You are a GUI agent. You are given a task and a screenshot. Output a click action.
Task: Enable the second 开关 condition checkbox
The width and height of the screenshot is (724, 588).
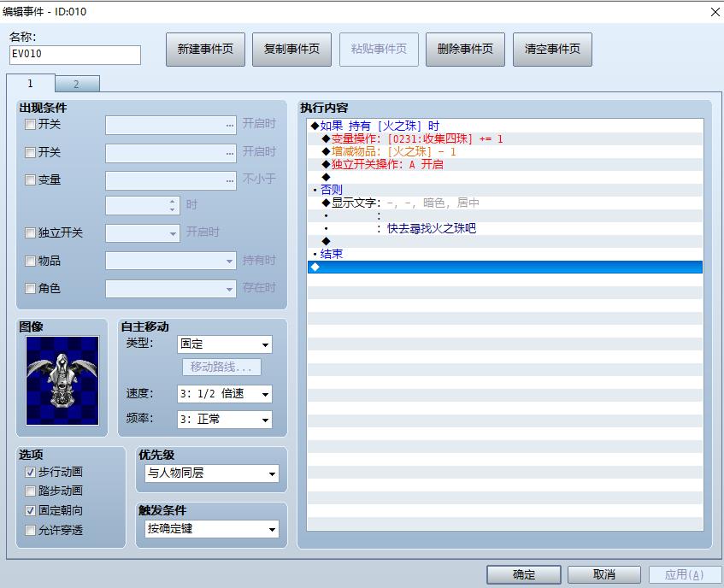click(x=30, y=152)
